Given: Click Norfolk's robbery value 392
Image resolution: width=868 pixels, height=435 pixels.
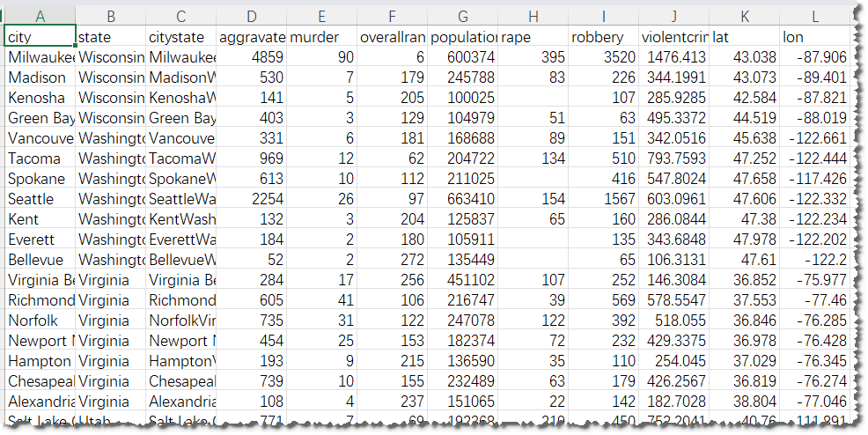Looking at the screenshot, I should point(603,321).
